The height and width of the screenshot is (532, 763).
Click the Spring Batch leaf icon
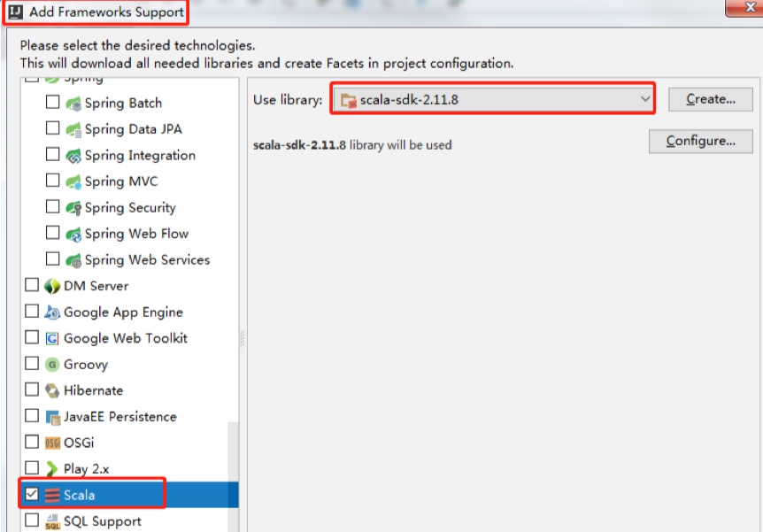(73, 104)
